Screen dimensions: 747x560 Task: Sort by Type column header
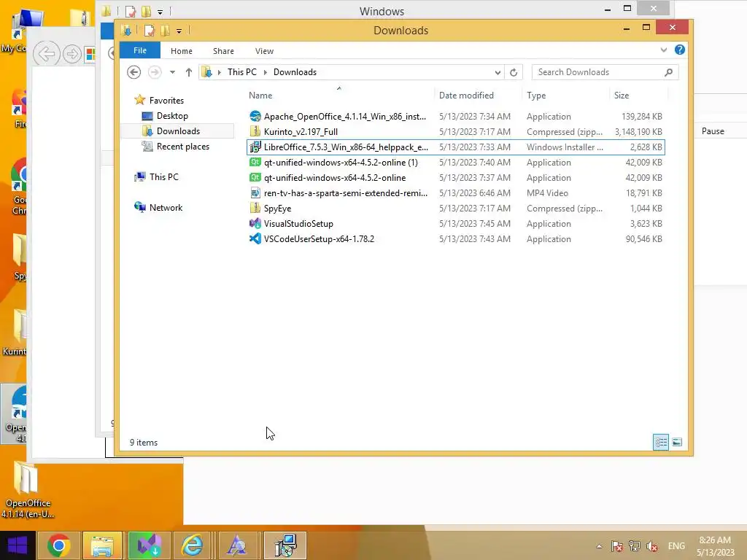(x=536, y=96)
